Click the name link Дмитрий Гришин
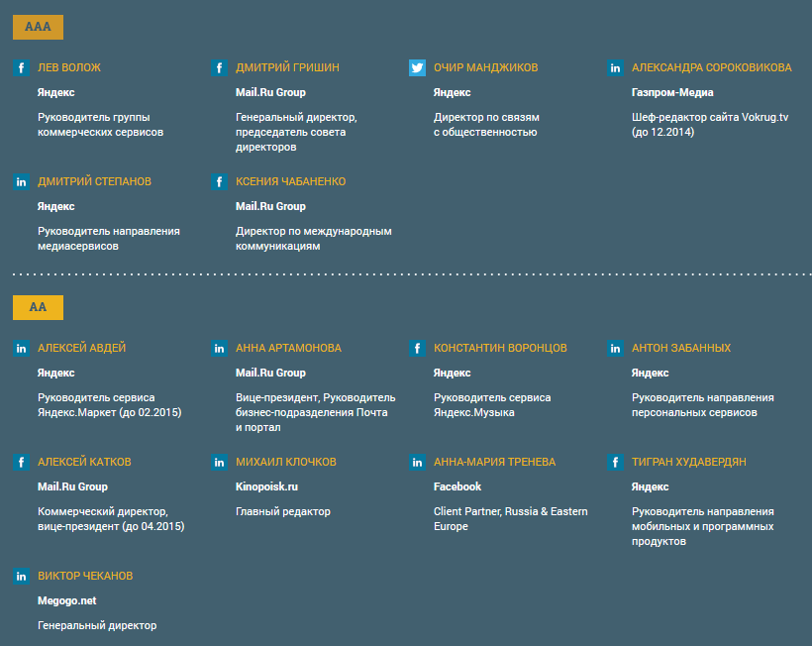Viewport: 812px width, 646px height. [x=287, y=67]
